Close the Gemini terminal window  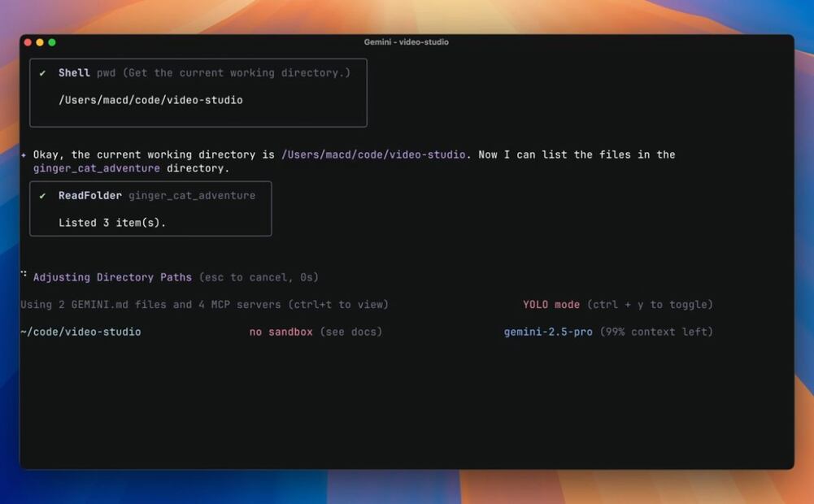pyautogui.click(x=28, y=42)
